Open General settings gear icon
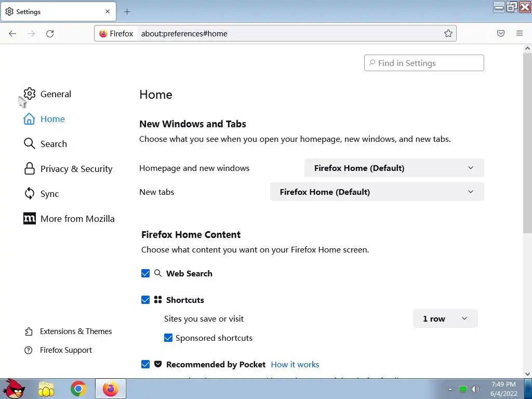The image size is (532, 399). (x=30, y=94)
